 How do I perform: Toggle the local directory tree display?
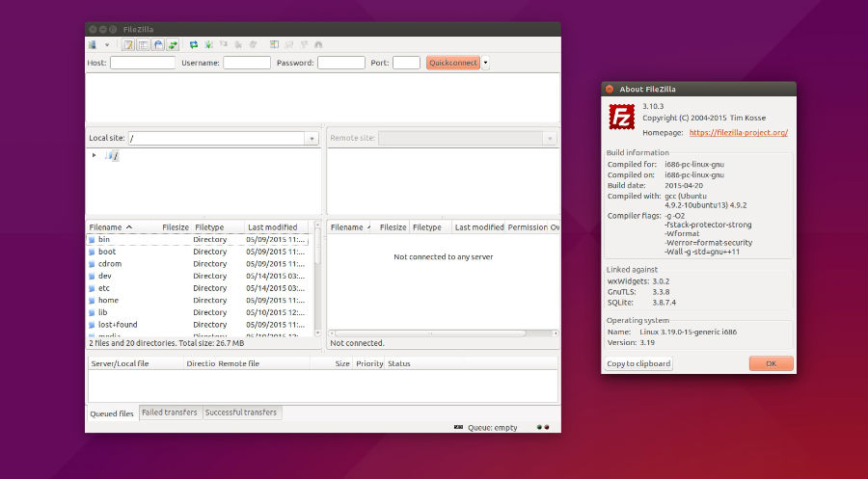pos(144,44)
